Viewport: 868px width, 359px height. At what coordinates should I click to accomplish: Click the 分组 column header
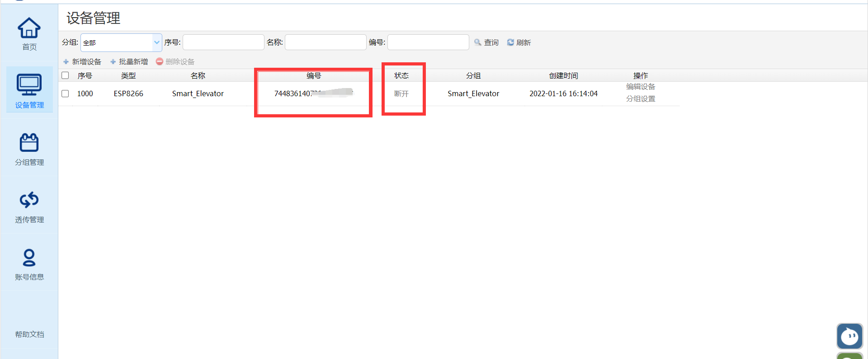point(473,76)
